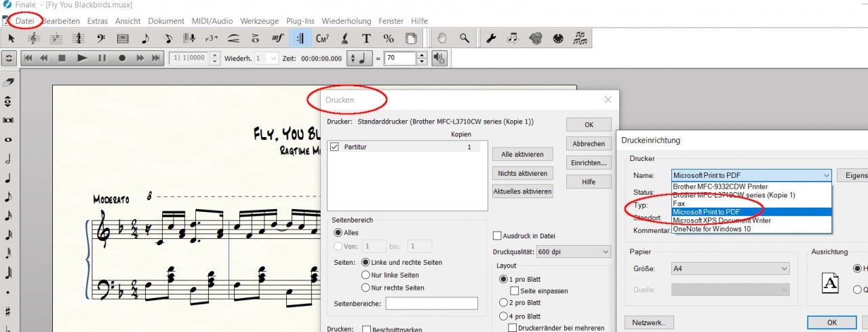Choose Brother MFC-9332CDW Printer in list

(x=751, y=186)
